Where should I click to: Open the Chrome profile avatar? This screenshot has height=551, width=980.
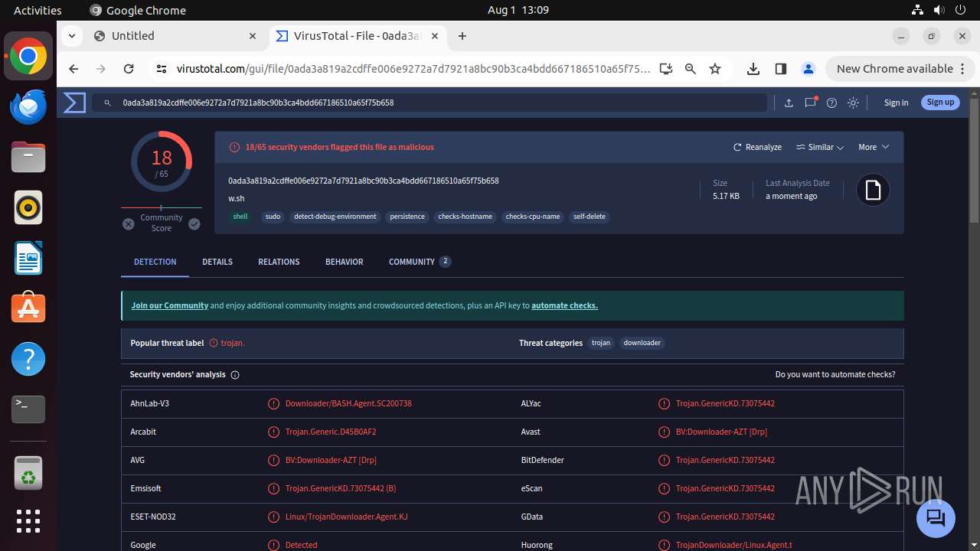click(808, 69)
